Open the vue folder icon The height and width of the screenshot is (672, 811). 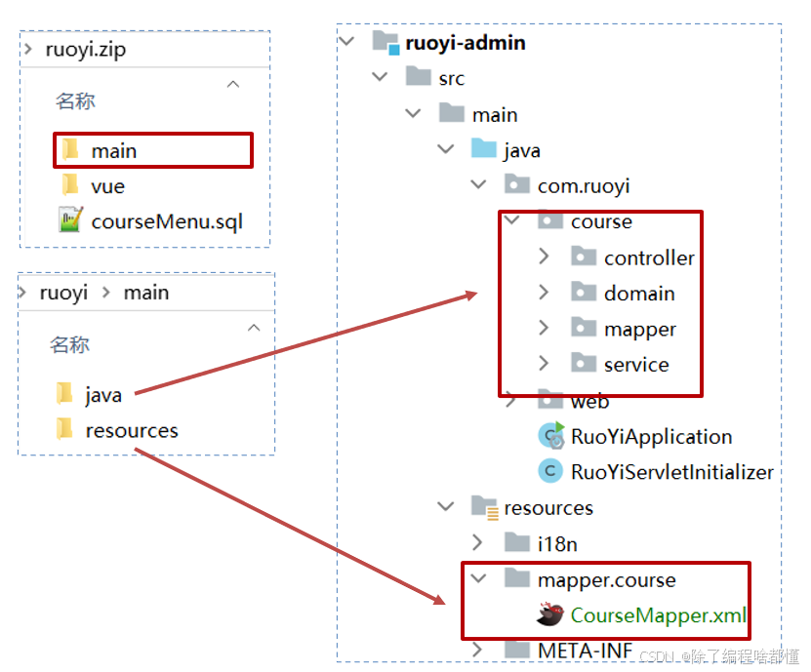click(x=70, y=185)
